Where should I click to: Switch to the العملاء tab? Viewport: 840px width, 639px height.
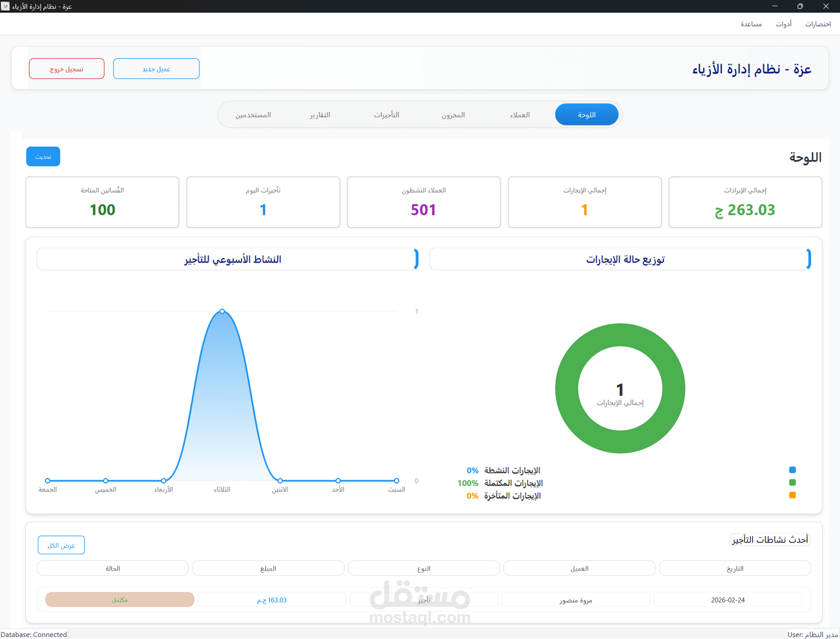pyautogui.click(x=520, y=115)
